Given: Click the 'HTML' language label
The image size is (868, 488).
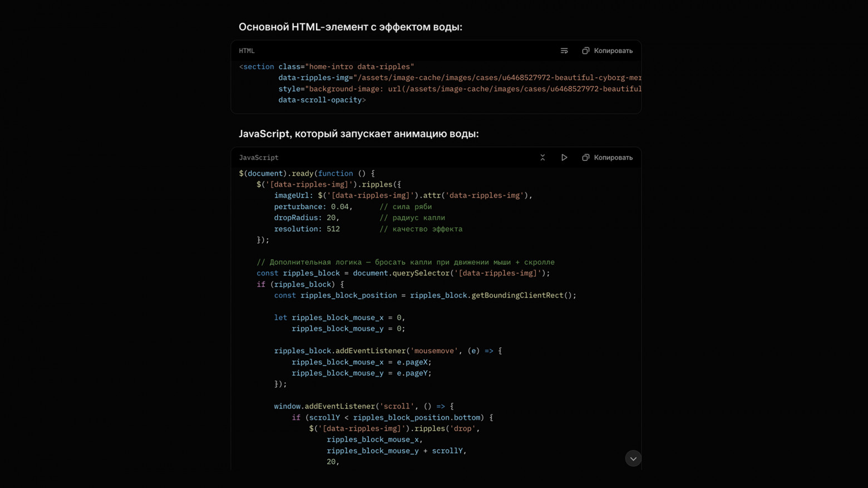Looking at the screenshot, I should (246, 51).
